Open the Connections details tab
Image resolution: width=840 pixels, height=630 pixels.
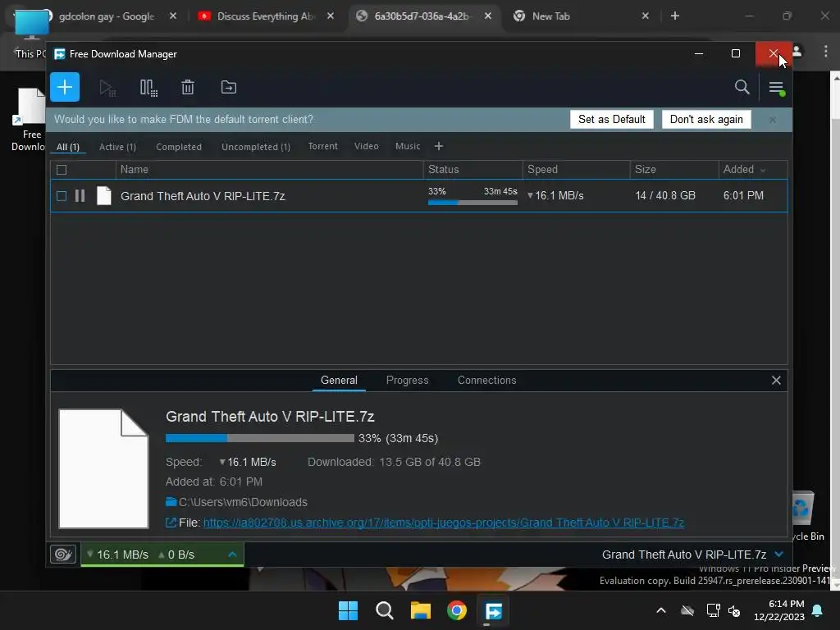pyautogui.click(x=487, y=381)
